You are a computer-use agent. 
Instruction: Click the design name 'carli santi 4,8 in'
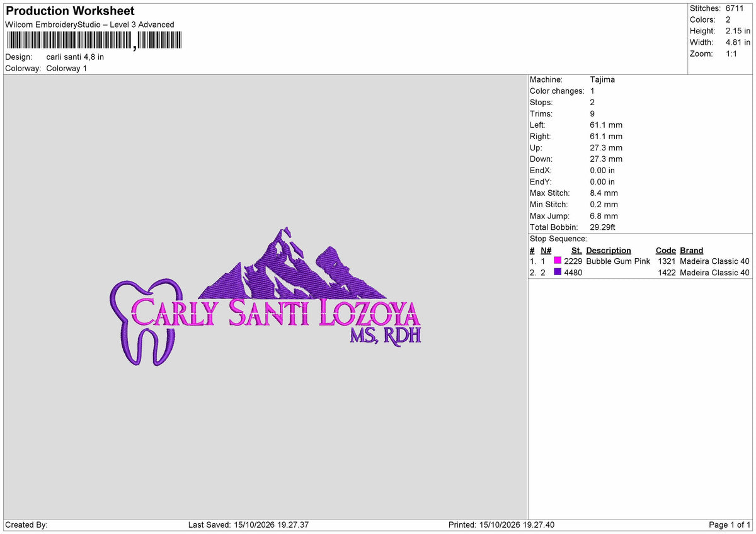click(75, 57)
